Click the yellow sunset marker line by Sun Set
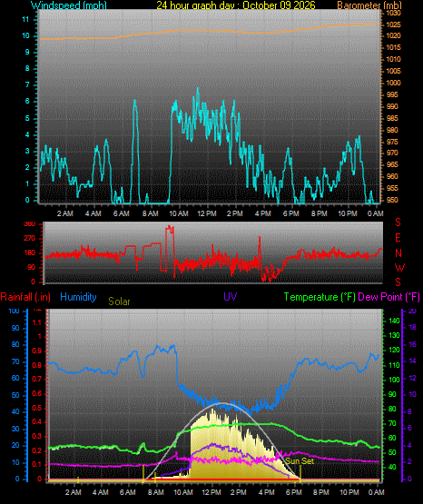Viewport: 423px width, 504px height. click(x=300, y=473)
